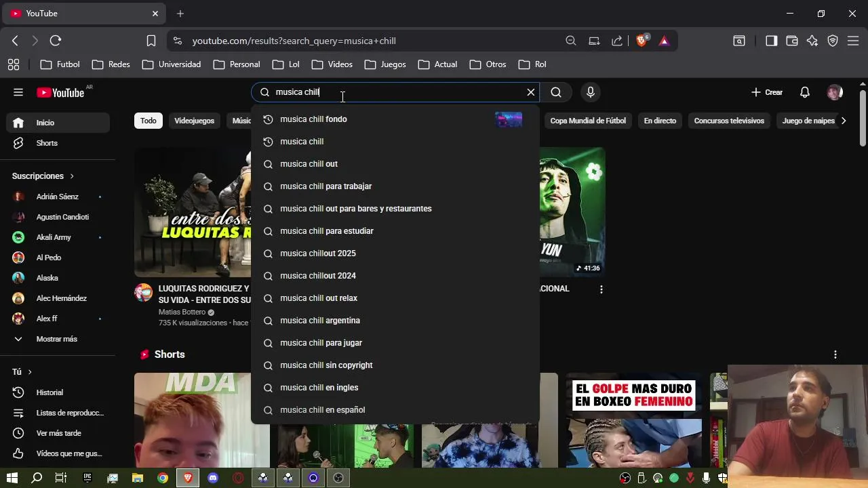Click inside the YouTube search input field
The image size is (868, 488).
click(x=397, y=92)
